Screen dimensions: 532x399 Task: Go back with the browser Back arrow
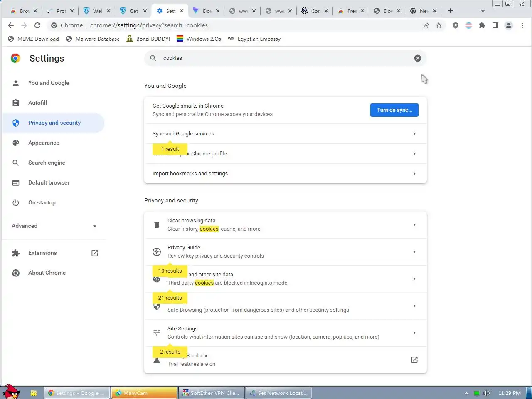pyautogui.click(x=11, y=25)
